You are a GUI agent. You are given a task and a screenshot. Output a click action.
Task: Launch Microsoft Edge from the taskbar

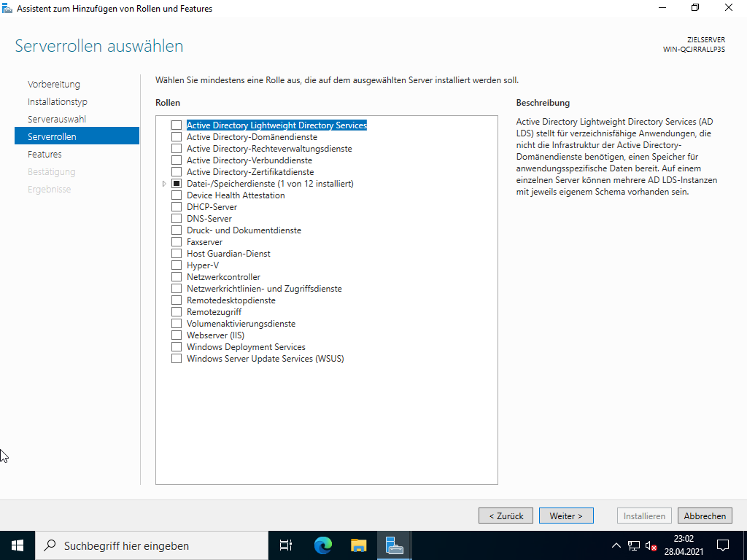tap(322, 545)
